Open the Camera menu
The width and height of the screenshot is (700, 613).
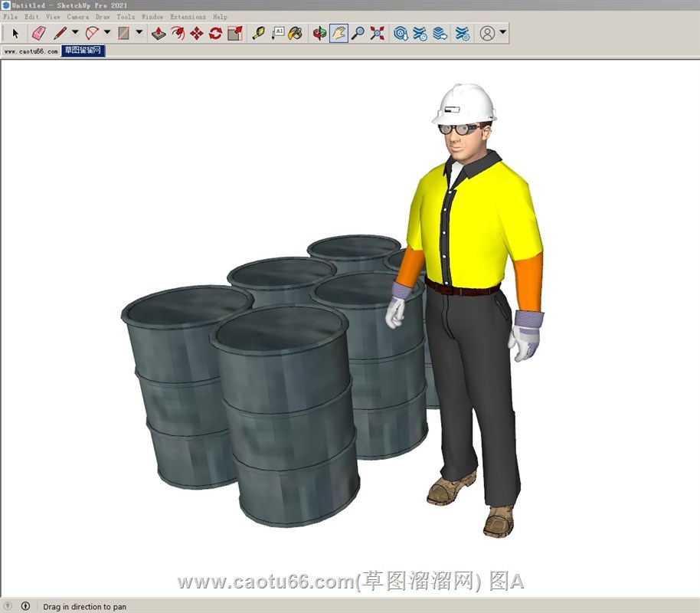[77, 17]
